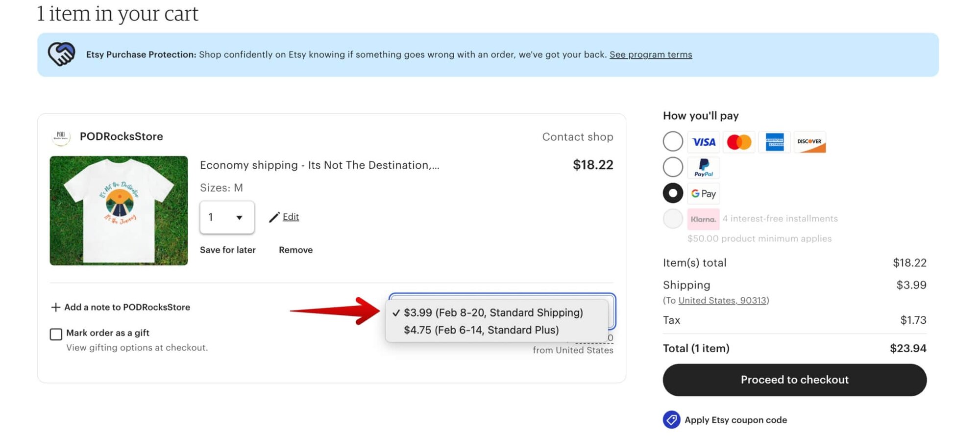980x438 pixels.
Task: Click the PODRocksStore shop logo
Action: pyautogui.click(x=61, y=137)
